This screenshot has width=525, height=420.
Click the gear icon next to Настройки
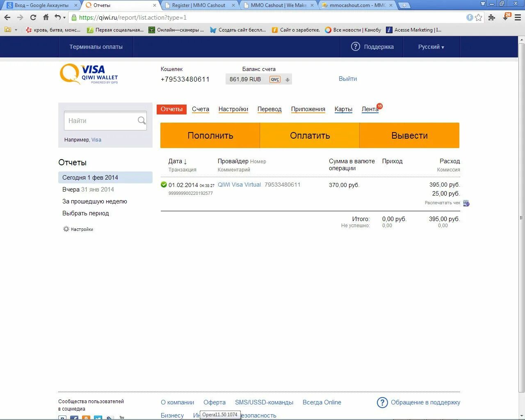[x=66, y=229]
